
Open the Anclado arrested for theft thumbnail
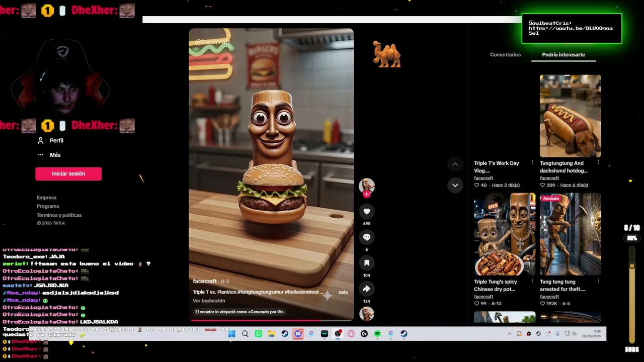(570, 234)
